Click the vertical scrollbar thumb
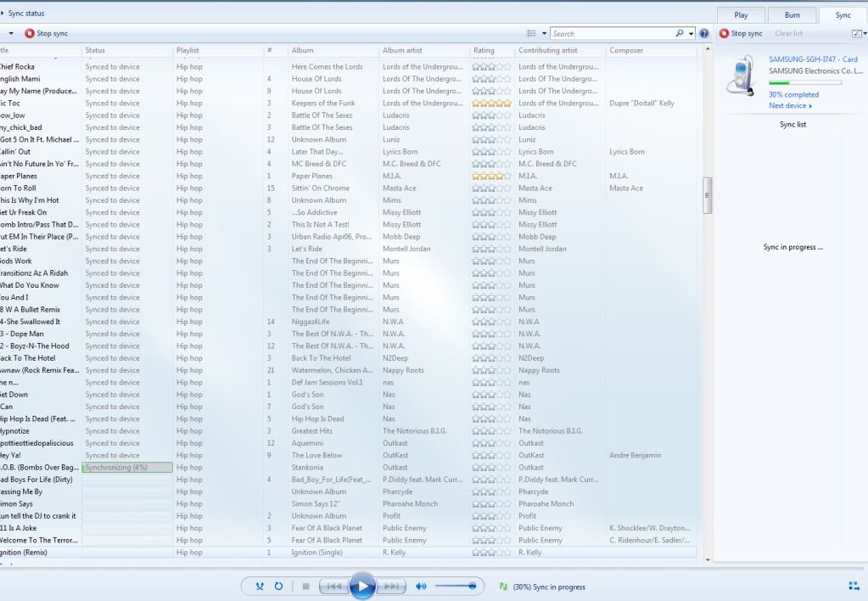The image size is (868, 601). pos(707,195)
